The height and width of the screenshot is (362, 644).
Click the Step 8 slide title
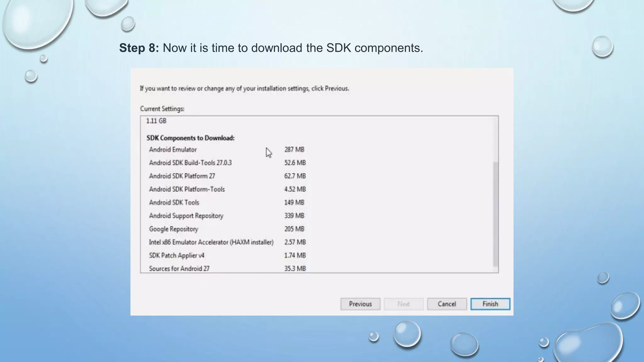[x=271, y=48]
